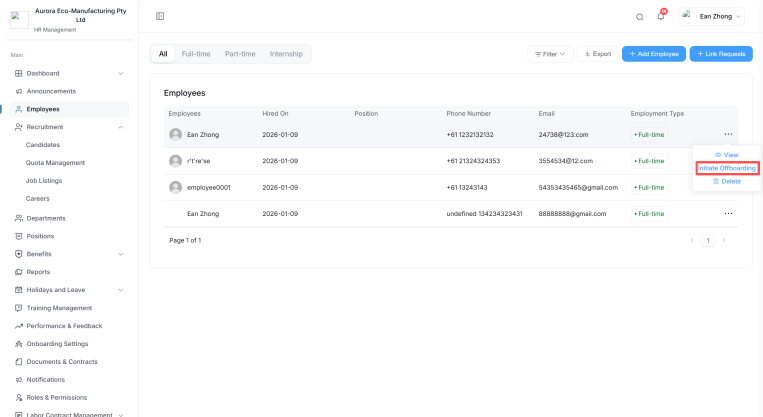Open Training Management in sidebar
Image resolution: width=763 pixels, height=417 pixels.
[x=59, y=308]
